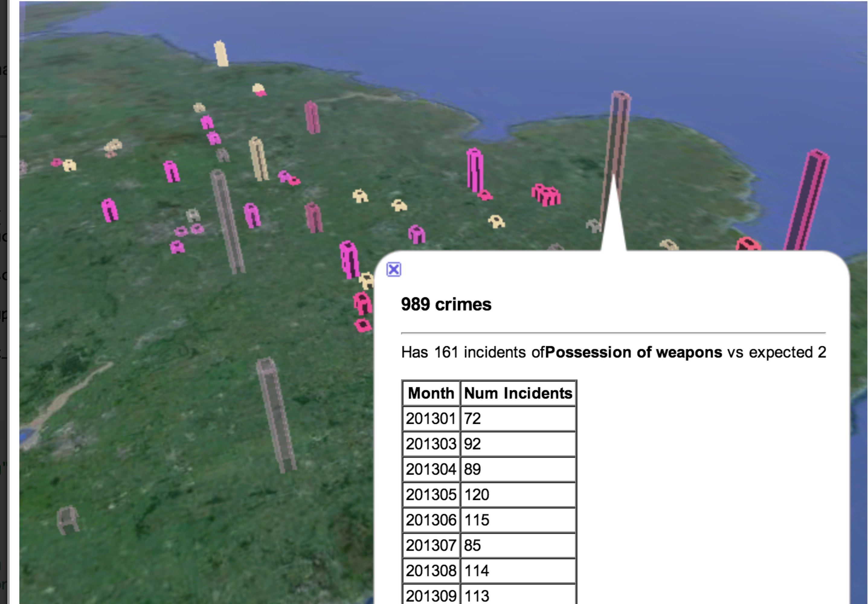Click the 'Month' column header
Screen dimensions: 868x604
pyautogui.click(x=431, y=393)
